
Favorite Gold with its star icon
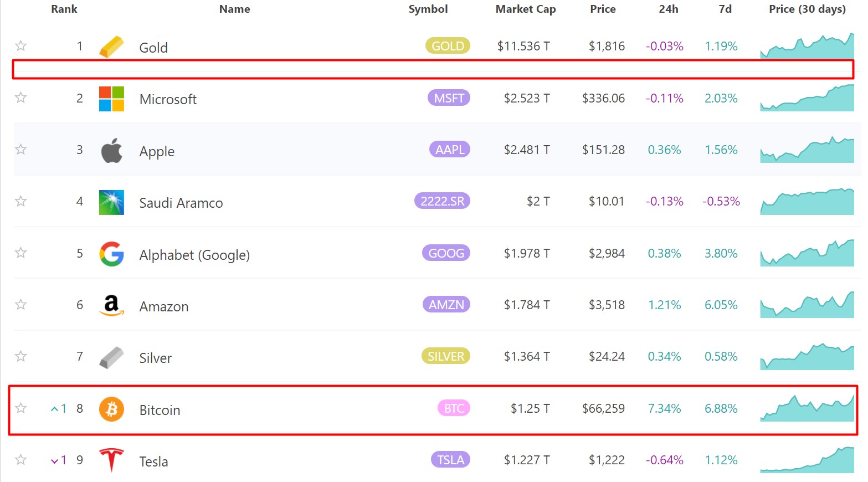click(x=20, y=46)
